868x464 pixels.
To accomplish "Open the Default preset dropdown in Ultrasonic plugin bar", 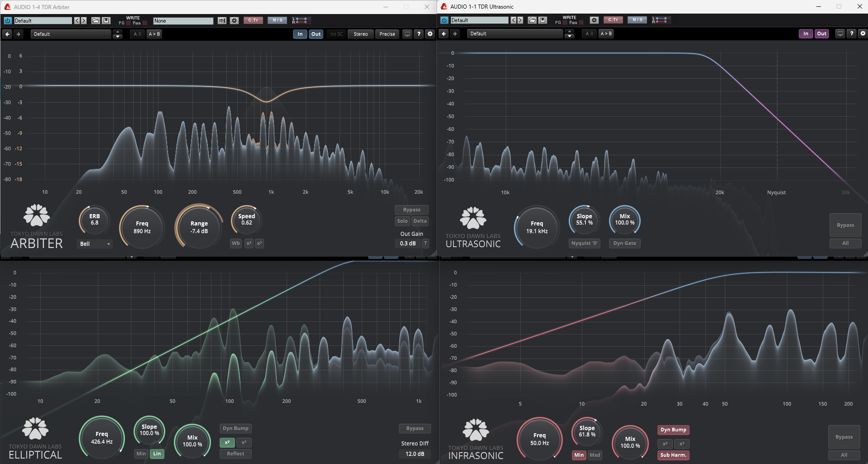I will point(515,33).
